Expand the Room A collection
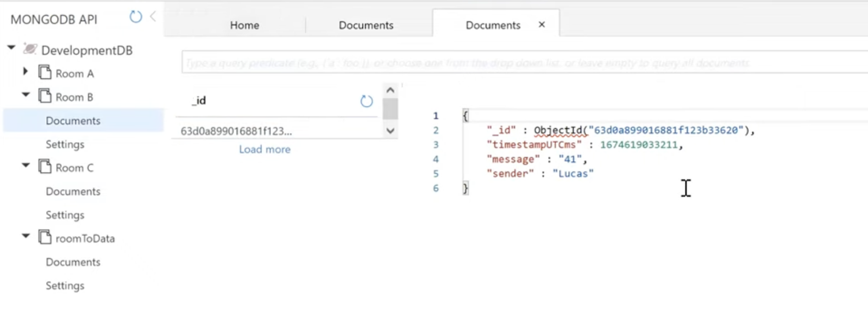 [25, 71]
